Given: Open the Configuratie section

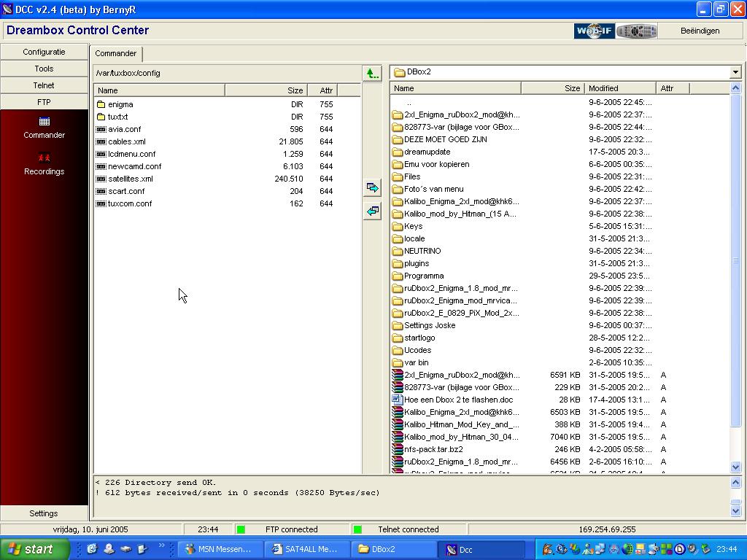Looking at the screenshot, I should coord(44,52).
